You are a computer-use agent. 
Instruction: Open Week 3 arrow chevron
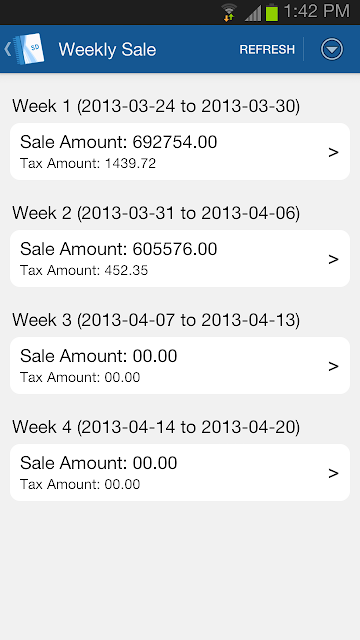pos(333,366)
